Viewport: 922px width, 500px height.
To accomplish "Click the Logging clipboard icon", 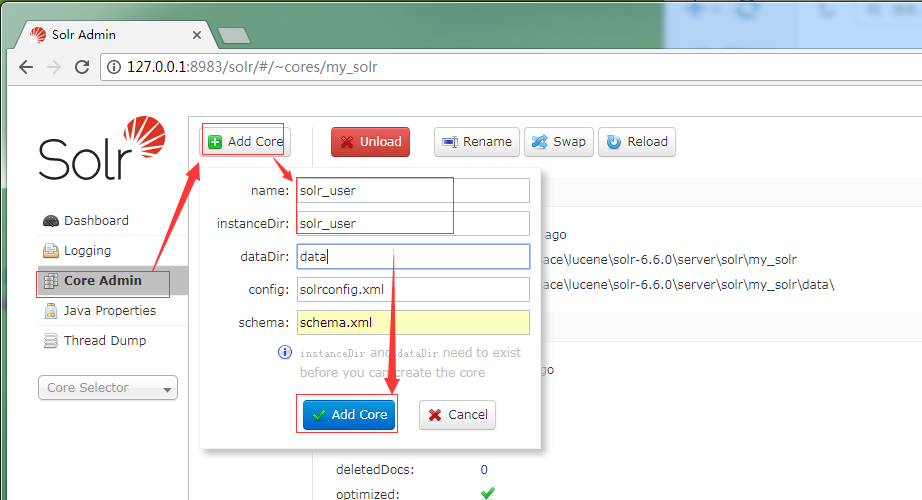I will coord(51,251).
